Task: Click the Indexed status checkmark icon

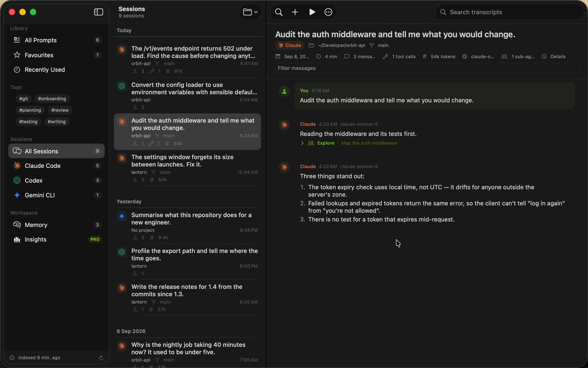Action: pos(12,358)
